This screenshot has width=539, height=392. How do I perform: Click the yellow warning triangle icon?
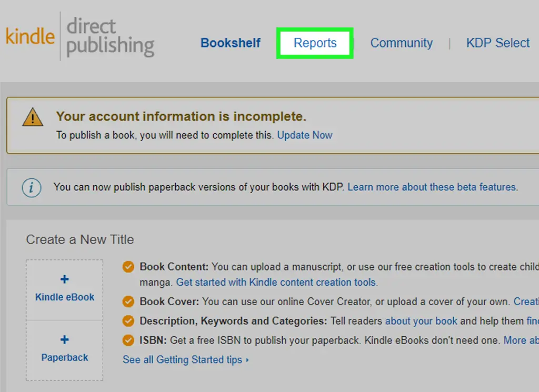coord(33,117)
